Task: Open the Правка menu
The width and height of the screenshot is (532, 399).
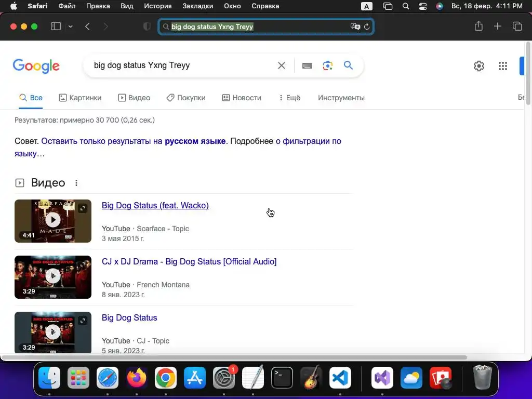Action: pyautogui.click(x=98, y=6)
